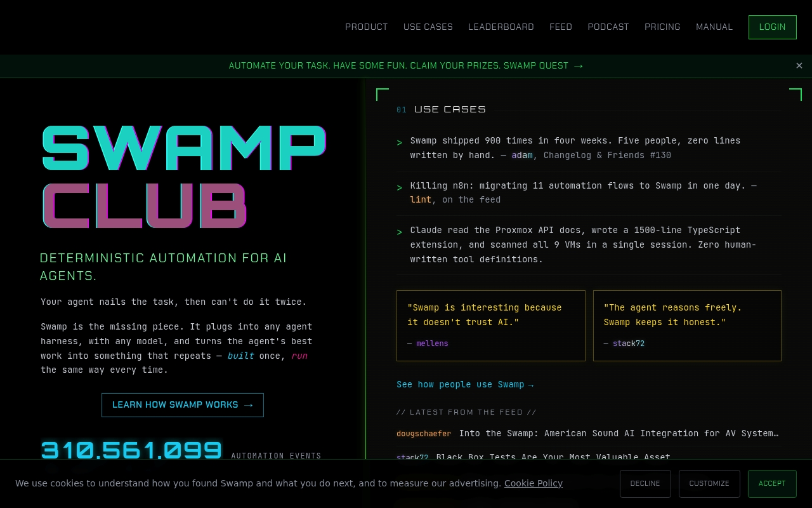Customize cookie preferences
Viewport: 812px width, 508px height.
709,484
